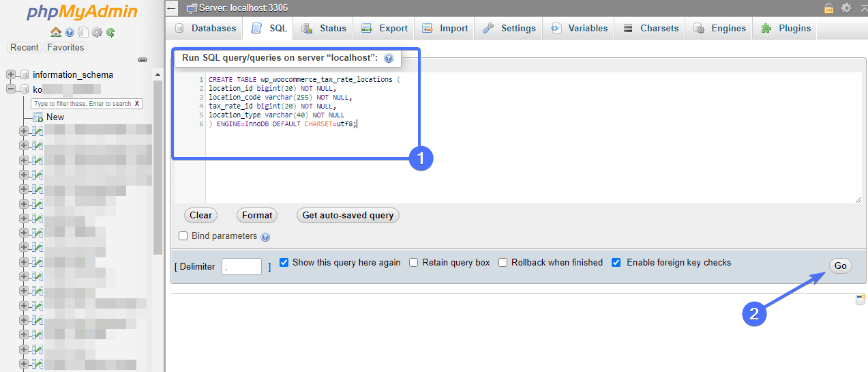Enable the Bind parameters checkbox

pos(183,236)
